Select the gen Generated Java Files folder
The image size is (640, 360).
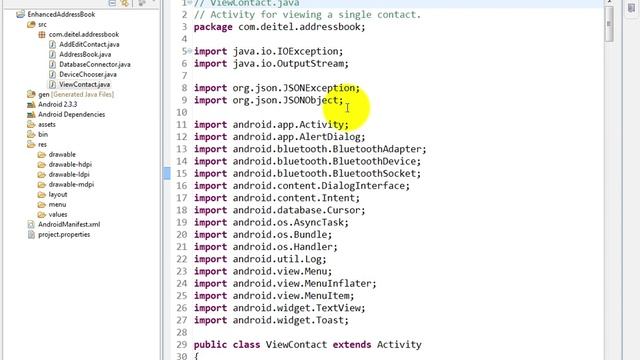tap(76, 94)
